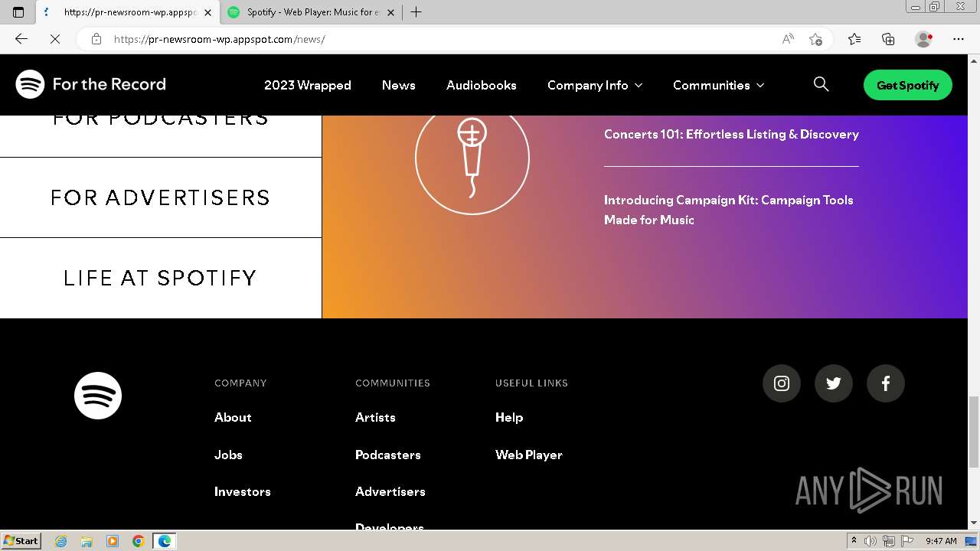The height and width of the screenshot is (551, 980).
Task: Open Read aloud icon in the address bar
Action: click(x=788, y=39)
